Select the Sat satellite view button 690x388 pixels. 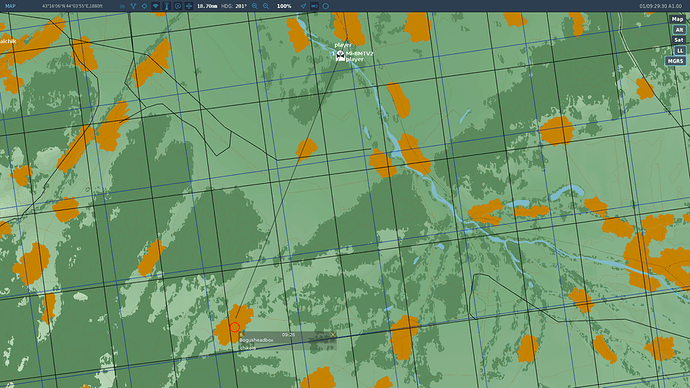[x=679, y=40]
